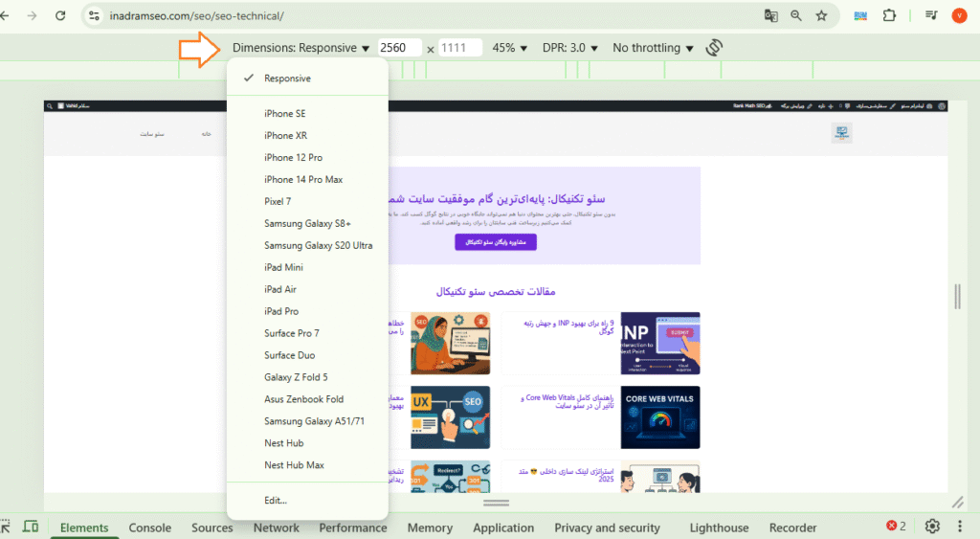Switch to the Sources tab

point(212,528)
